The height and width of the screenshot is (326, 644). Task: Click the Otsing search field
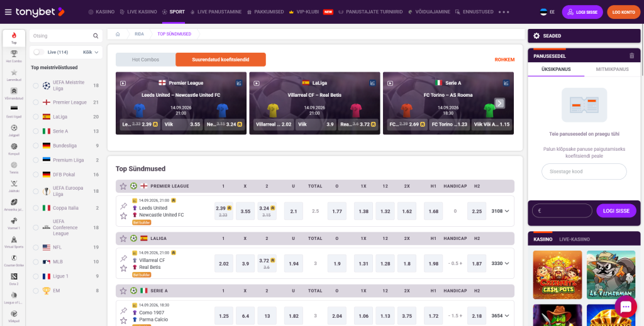tap(65, 36)
